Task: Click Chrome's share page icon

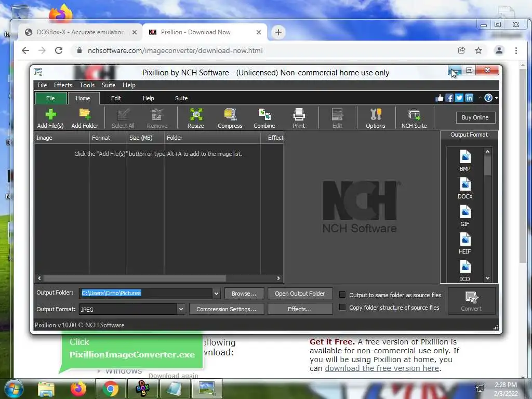Action: (461, 50)
